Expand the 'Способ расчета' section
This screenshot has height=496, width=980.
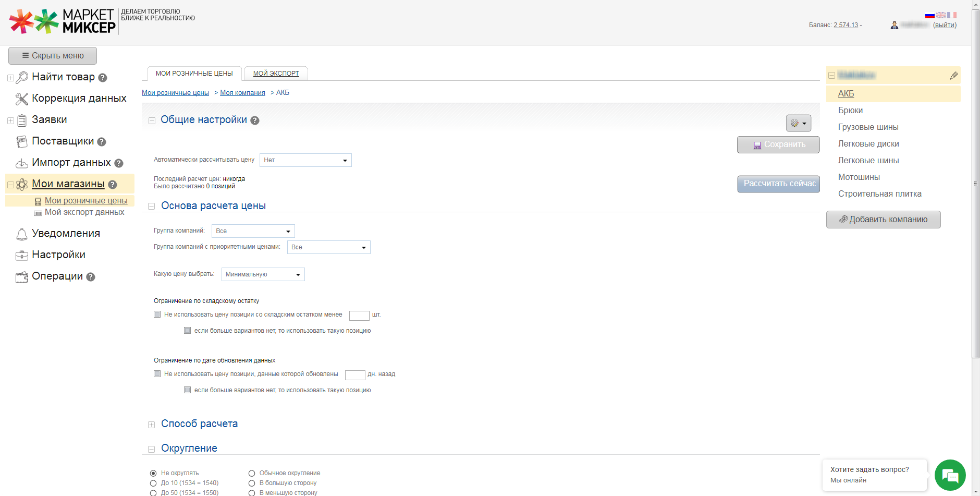pos(152,425)
